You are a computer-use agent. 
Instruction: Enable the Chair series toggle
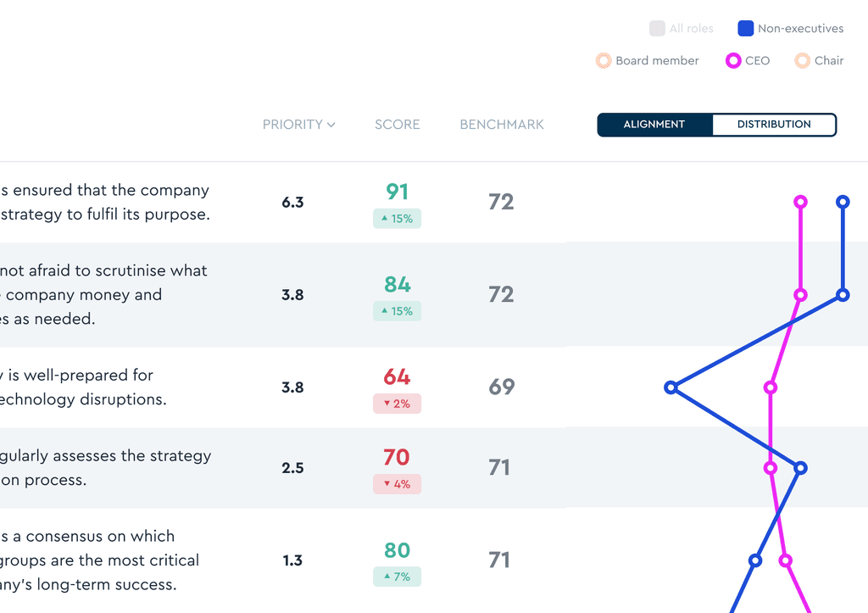[x=802, y=60]
